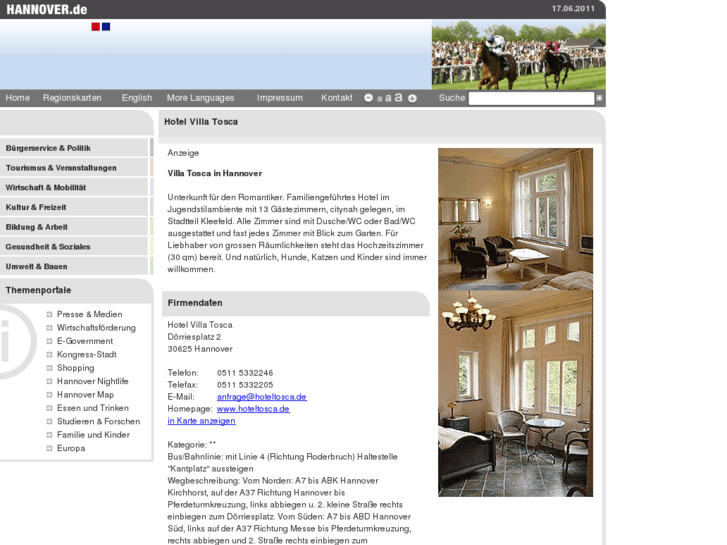Open Regionskarten in the navigation bar
Screen dimensions: 727x545
[x=72, y=98]
